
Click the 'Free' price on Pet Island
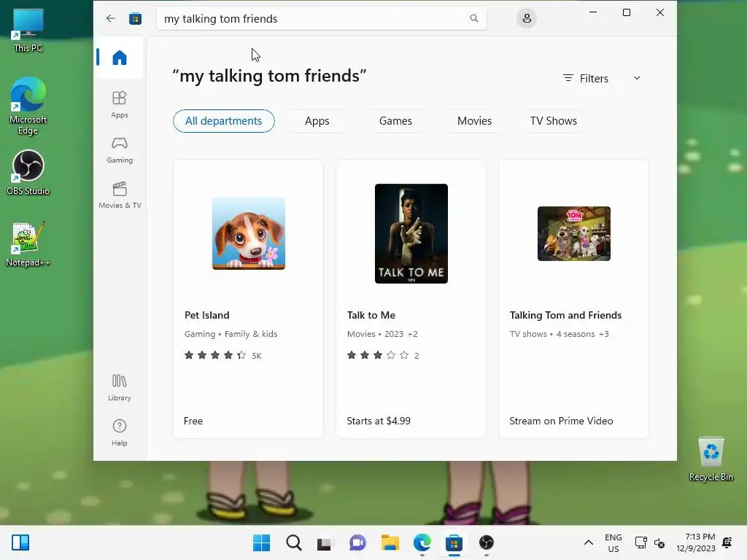[x=193, y=421]
